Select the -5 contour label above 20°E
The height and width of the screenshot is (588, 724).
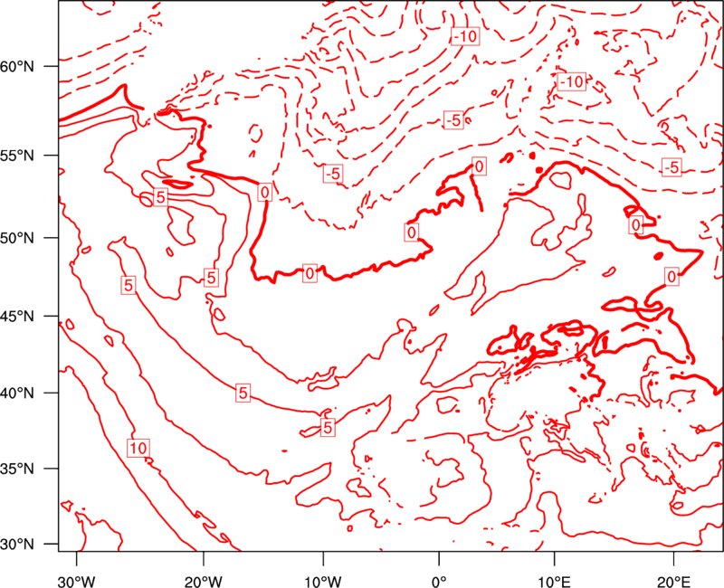672,167
